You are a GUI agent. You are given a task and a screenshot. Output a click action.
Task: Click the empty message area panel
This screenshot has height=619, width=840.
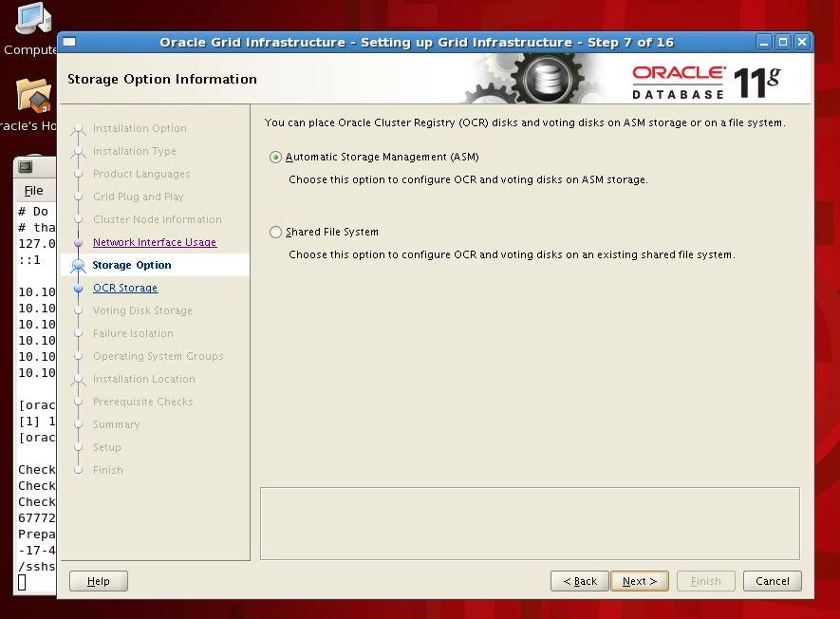pyautogui.click(x=530, y=523)
